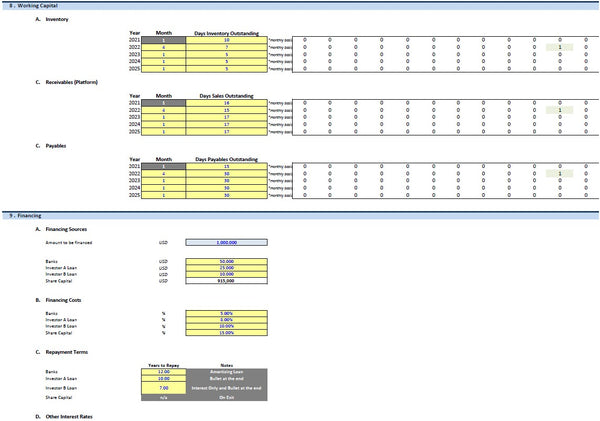Click the 'Days Payables Outstanding' column header
600x421 pixels.
point(226,159)
